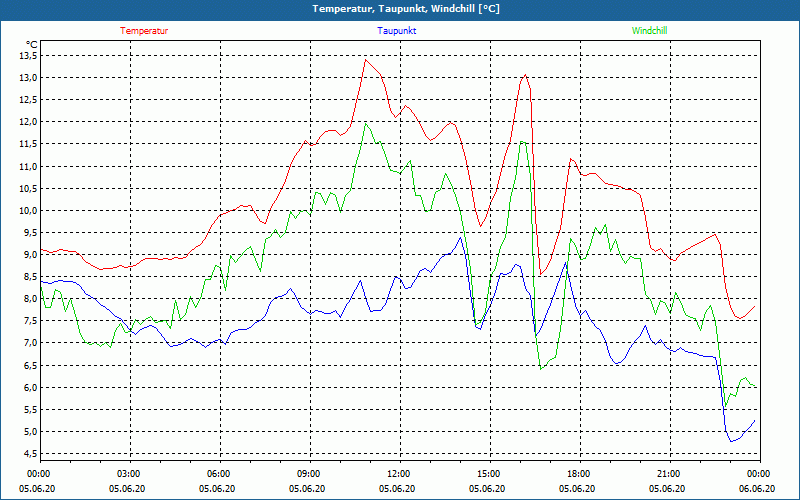Viewport: 800px width, 500px height.
Task: Click the 09:00 time axis label
Action: point(309,474)
